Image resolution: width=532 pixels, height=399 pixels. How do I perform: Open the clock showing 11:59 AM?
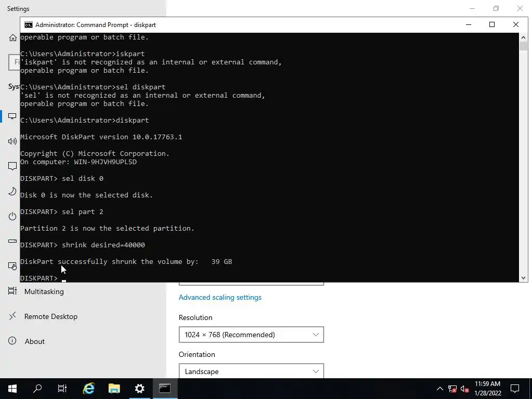coord(487,389)
